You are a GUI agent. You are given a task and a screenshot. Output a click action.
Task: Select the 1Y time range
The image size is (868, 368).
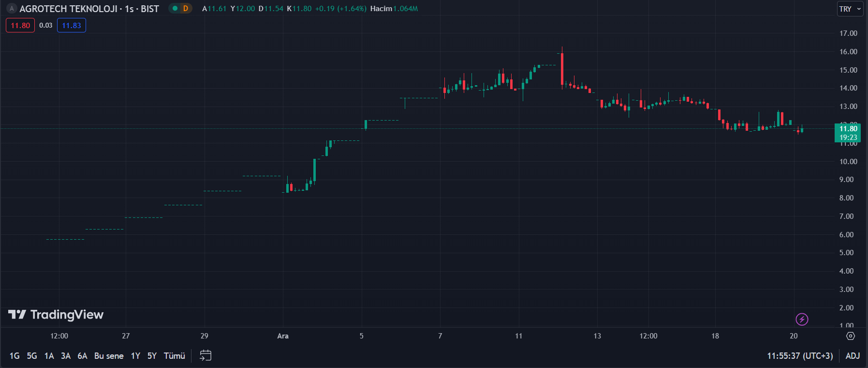click(135, 356)
